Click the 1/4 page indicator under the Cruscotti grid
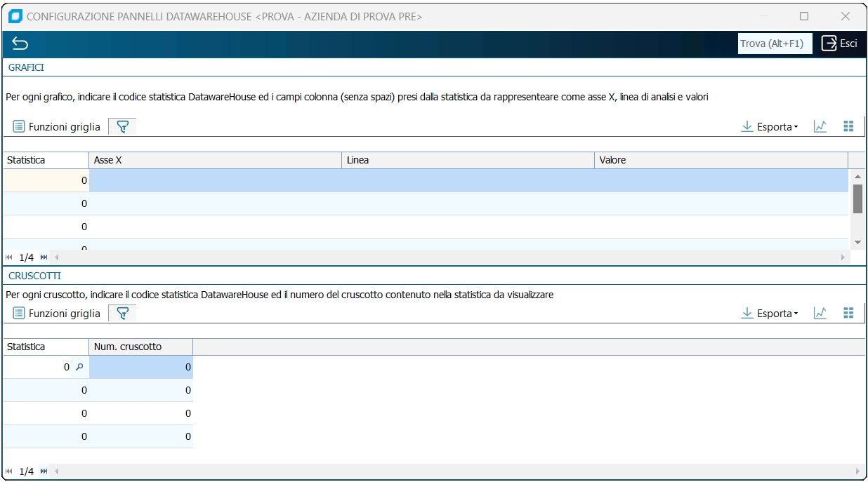The width and height of the screenshot is (868, 482). coord(27,471)
